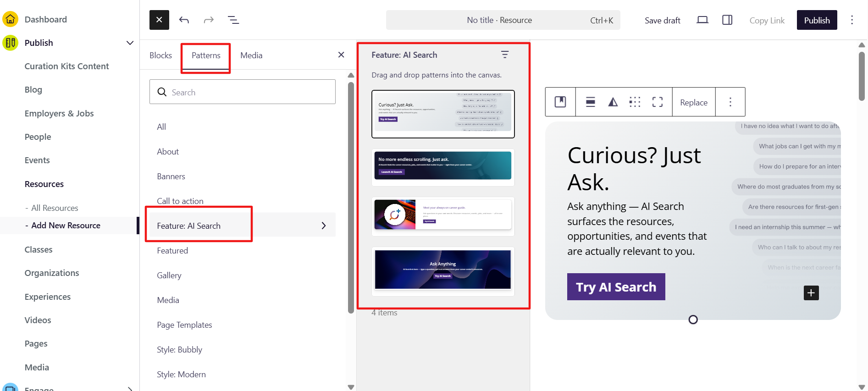This screenshot has width=868, height=391.
Task: Select the Call to action category
Action: click(x=243, y=201)
